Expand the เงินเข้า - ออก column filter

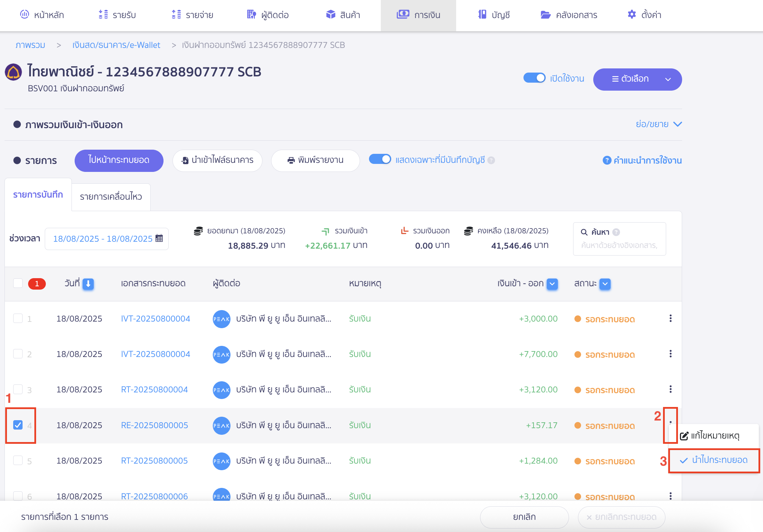(x=552, y=284)
